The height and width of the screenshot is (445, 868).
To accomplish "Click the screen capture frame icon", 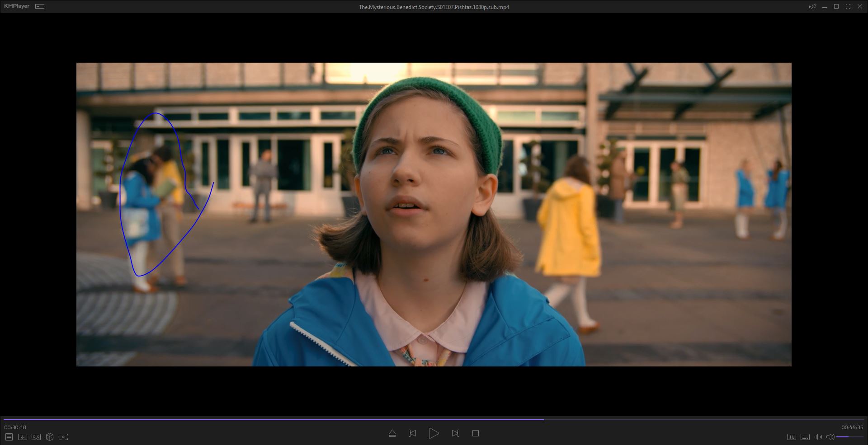I will tap(63, 437).
